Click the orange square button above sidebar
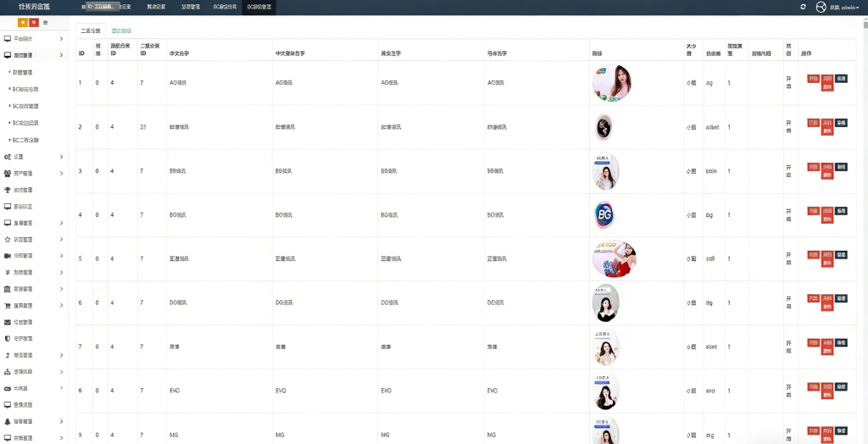The image size is (868, 444). click(22, 22)
